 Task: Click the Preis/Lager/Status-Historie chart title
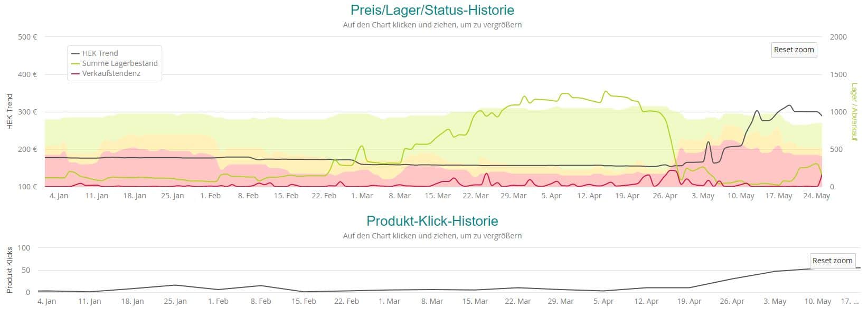point(432,10)
